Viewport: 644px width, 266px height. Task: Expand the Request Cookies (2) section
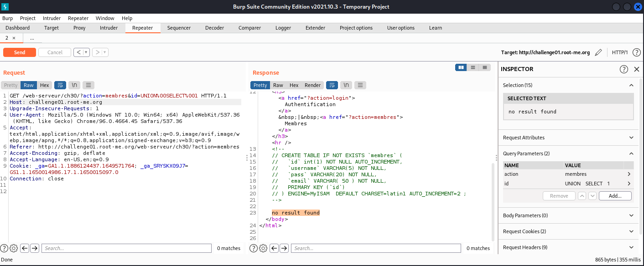[x=631, y=231]
